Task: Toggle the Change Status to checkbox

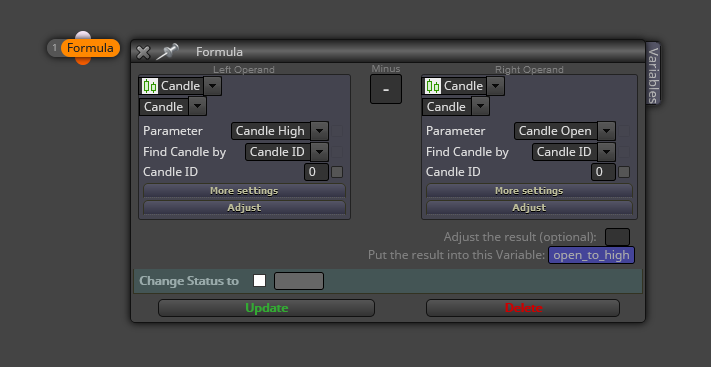Action: (259, 281)
